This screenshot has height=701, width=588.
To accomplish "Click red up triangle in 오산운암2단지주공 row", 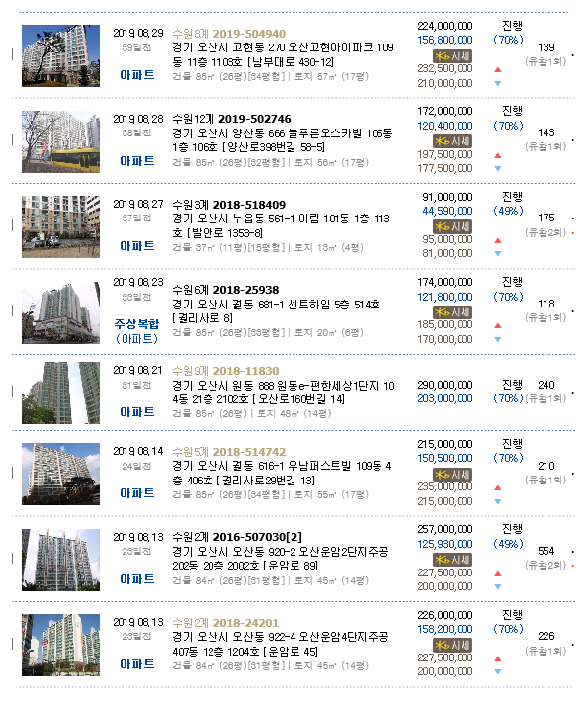I will [x=498, y=573].
